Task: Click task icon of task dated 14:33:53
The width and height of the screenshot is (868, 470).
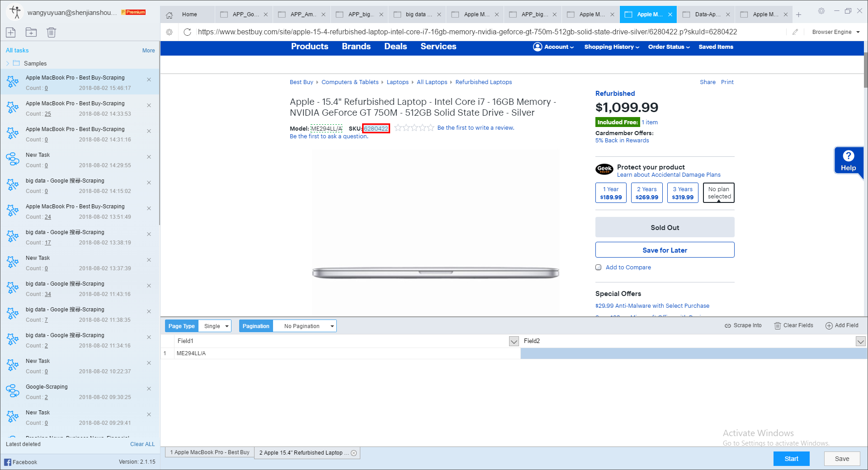Action: 13,108
